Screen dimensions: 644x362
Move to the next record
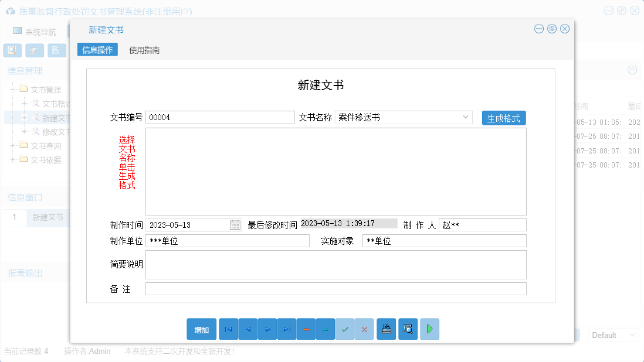[x=267, y=329]
